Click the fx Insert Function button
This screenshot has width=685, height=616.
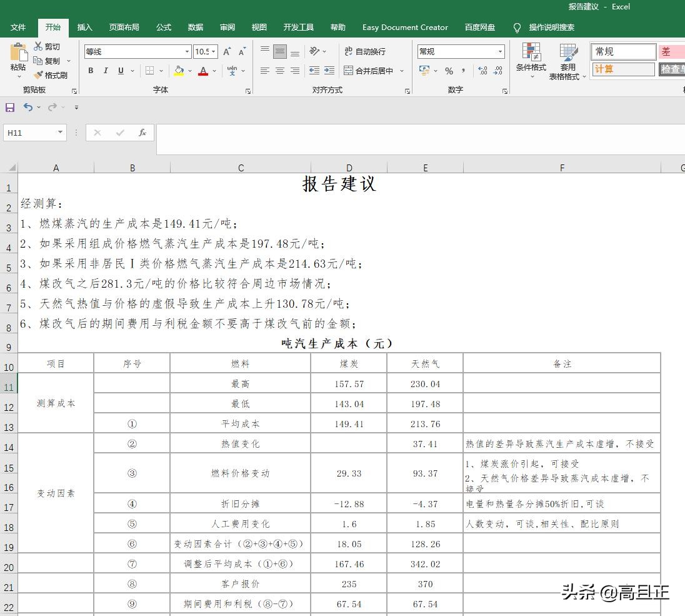coord(142,133)
